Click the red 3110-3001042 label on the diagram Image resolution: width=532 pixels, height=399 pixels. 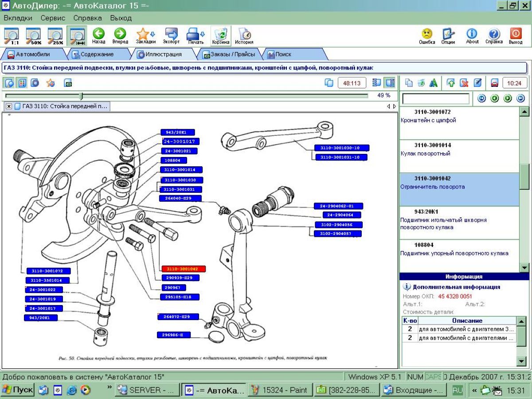tap(184, 269)
